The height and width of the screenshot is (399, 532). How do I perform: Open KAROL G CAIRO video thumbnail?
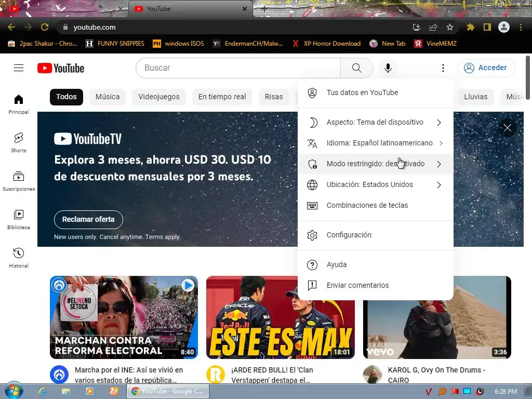[x=437, y=317]
